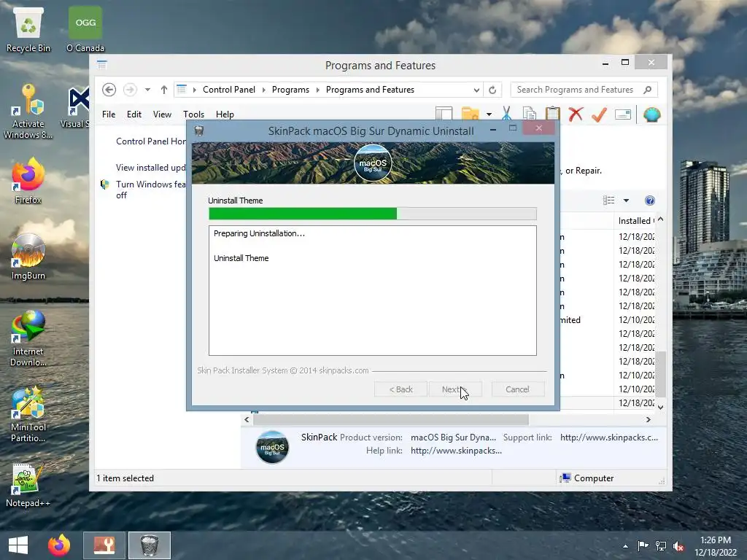Show hidden tray icons arrow
The height and width of the screenshot is (560, 747).
pyautogui.click(x=625, y=546)
